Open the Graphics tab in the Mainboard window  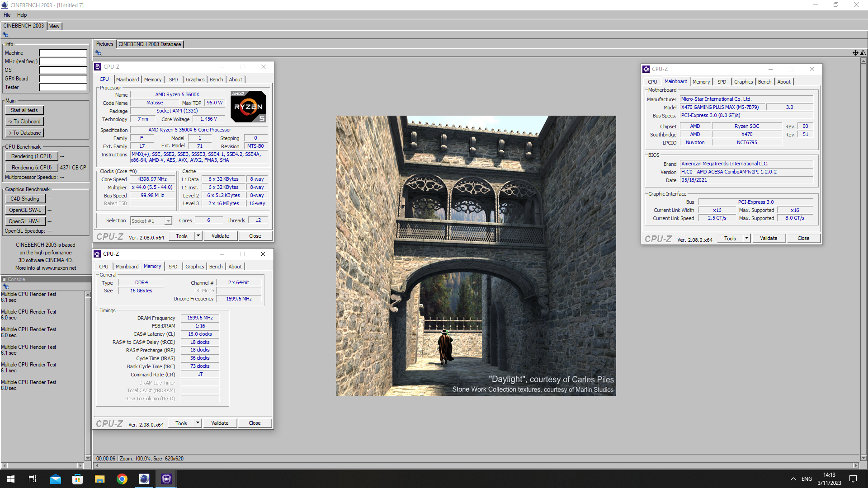pos(744,82)
